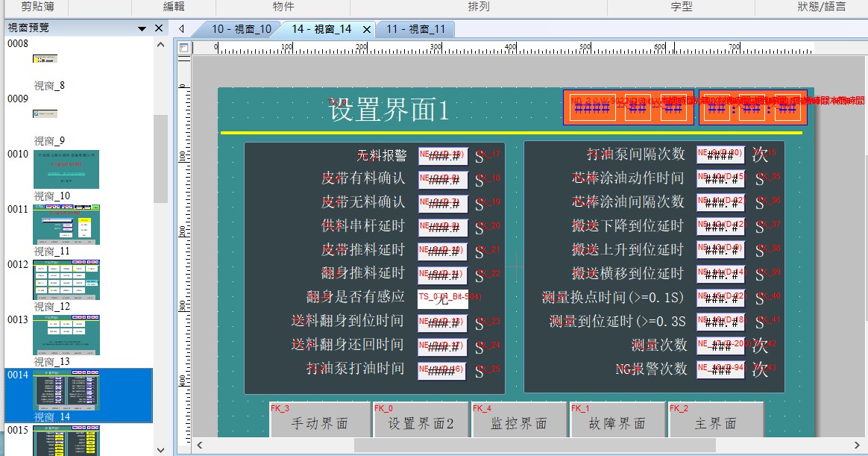The height and width of the screenshot is (456, 868).
Task: Select the 测量次数 numeric input field
Action: point(720,345)
